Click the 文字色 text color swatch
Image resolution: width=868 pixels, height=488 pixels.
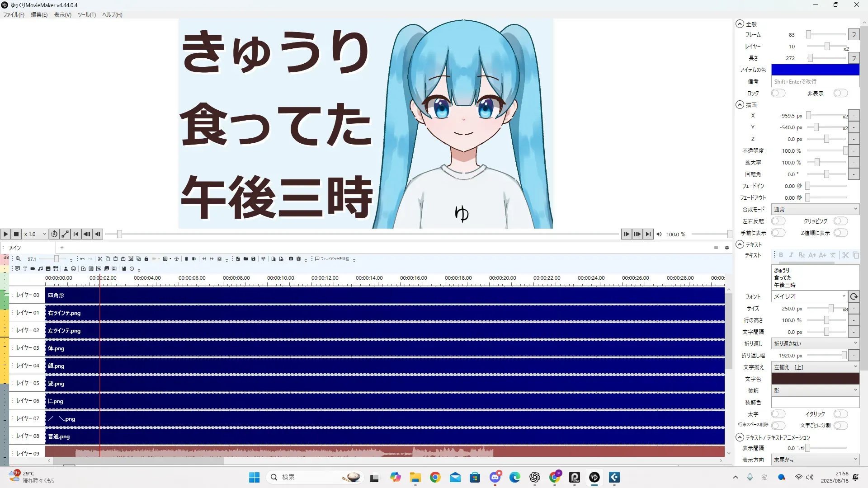[x=815, y=379]
